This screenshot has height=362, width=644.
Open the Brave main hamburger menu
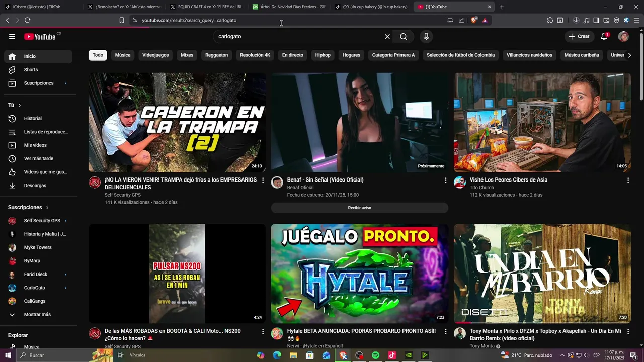(636, 20)
